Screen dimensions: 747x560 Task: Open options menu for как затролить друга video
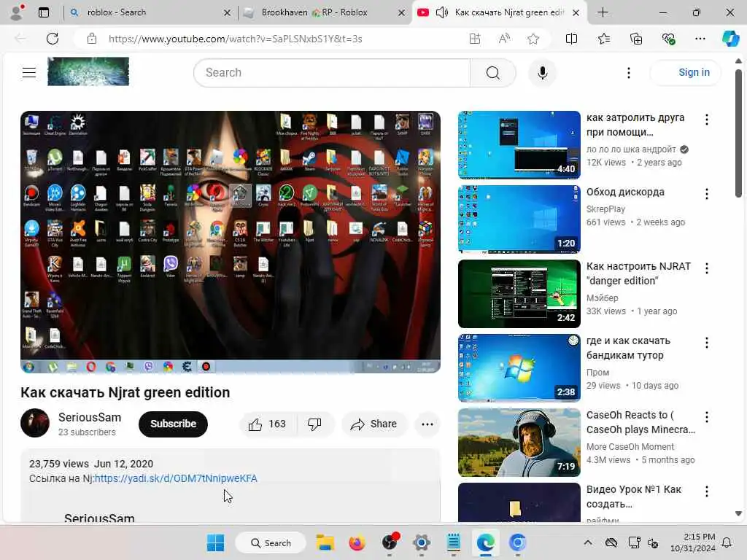[x=706, y=120]
